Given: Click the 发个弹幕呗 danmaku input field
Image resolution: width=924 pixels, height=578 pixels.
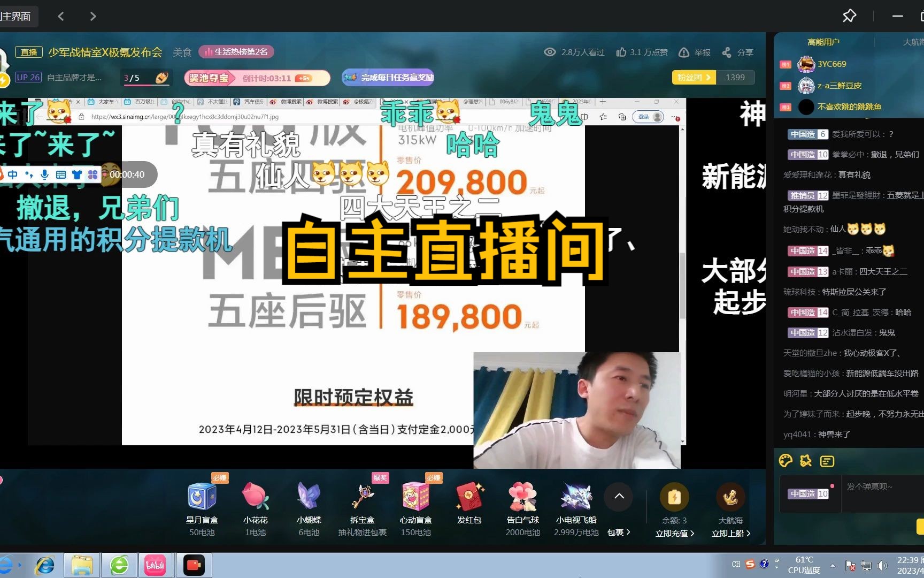Looking at the screenshot, I should coord(882,493).
